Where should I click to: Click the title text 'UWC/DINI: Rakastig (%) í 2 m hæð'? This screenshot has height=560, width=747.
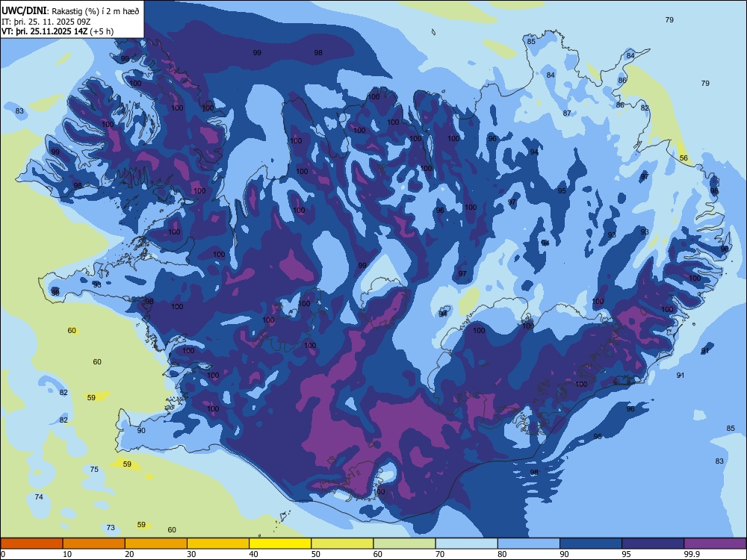point(70,11)
